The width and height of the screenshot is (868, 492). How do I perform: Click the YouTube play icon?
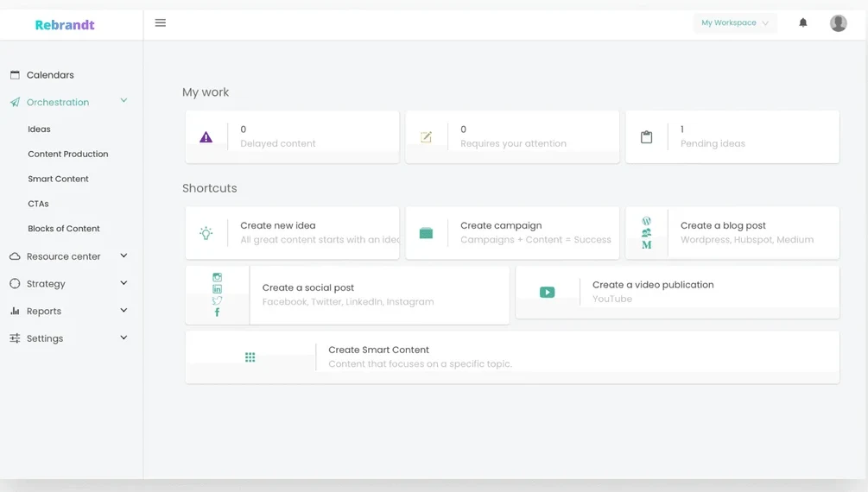click(547, 293)
